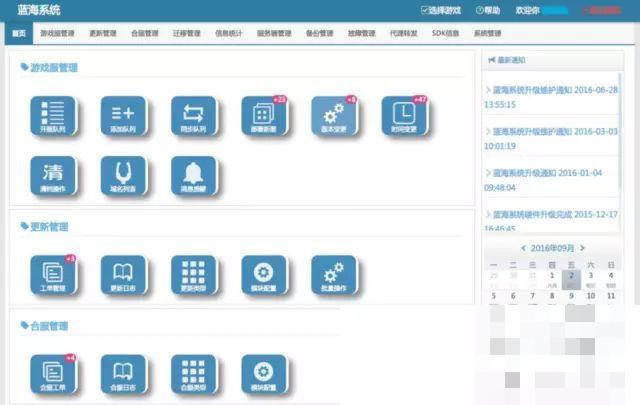Click the 游戏服管理 section tag icon

click(x=24, y=67)
